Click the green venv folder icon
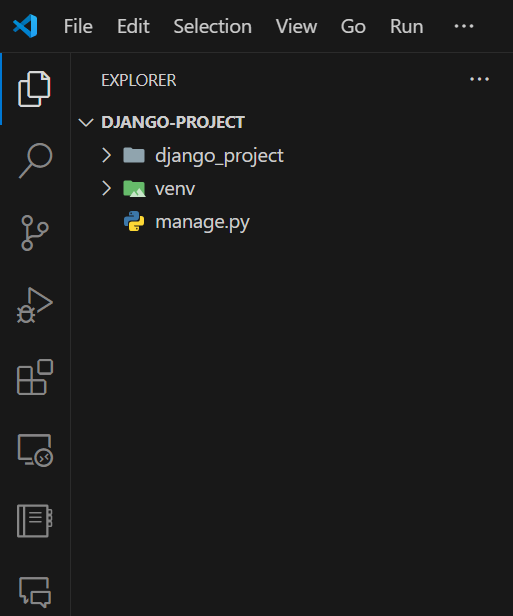 pos(134,189)
